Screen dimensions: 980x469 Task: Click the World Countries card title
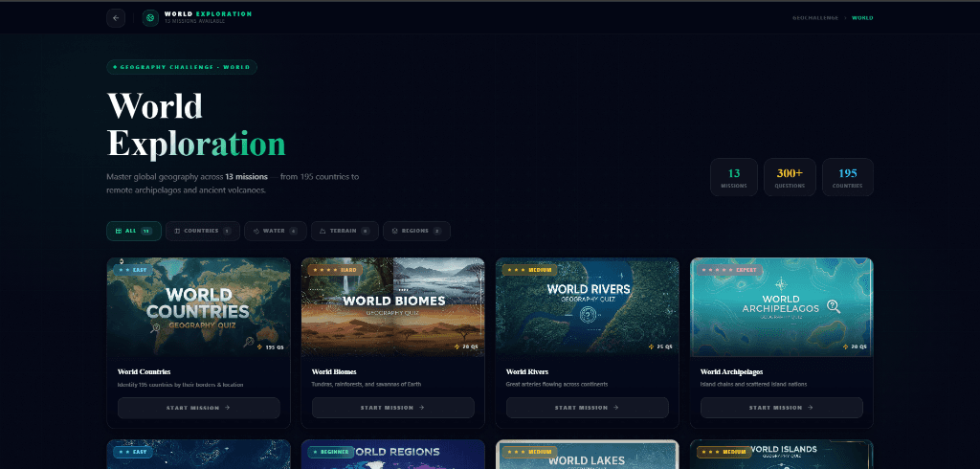[x=145, y=372]
